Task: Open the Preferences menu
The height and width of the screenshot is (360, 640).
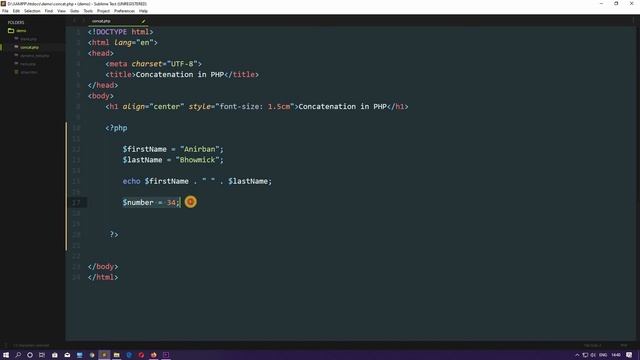Action: click(124, 11)
